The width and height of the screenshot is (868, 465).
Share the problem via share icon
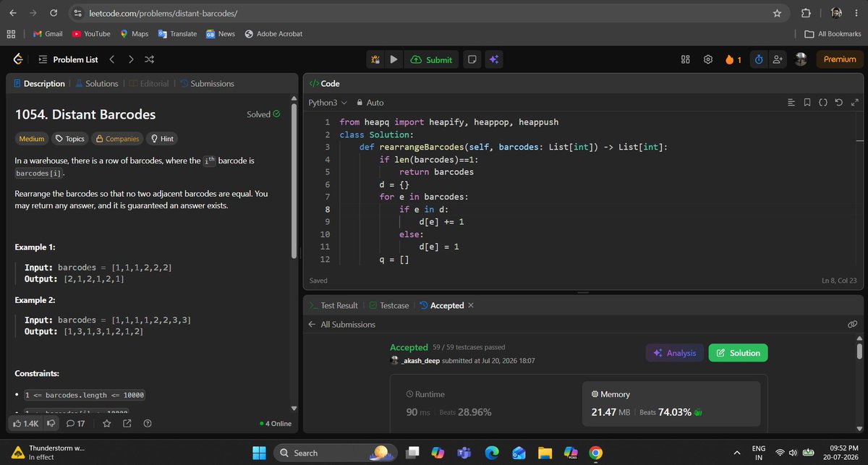[127, 423]
